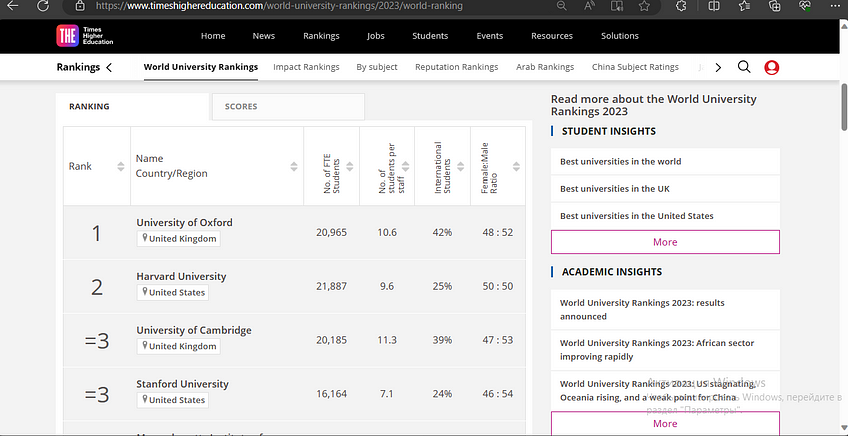Screen dimensions: 848x436
Task: Sort table by Rank column arrows
Action: [121, 167]
